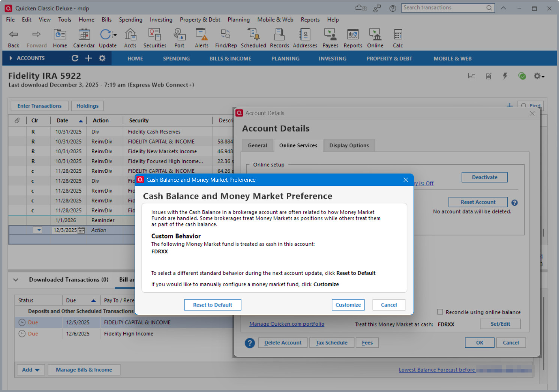Close the Cash Balance preference dialog
The width and height of the screenshot is (559, 392).
point(405,180)
